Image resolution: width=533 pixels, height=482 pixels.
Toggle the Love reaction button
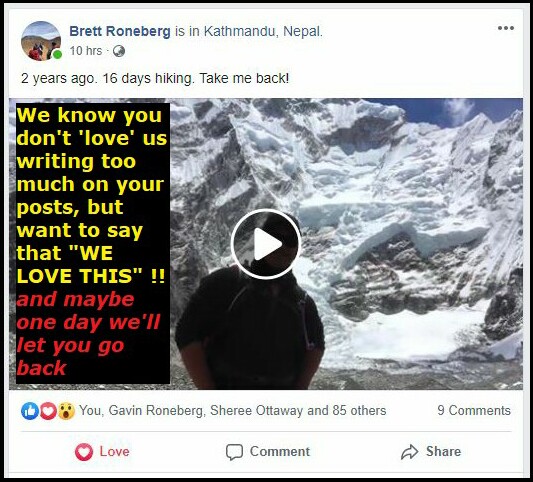tap(102, 452)
